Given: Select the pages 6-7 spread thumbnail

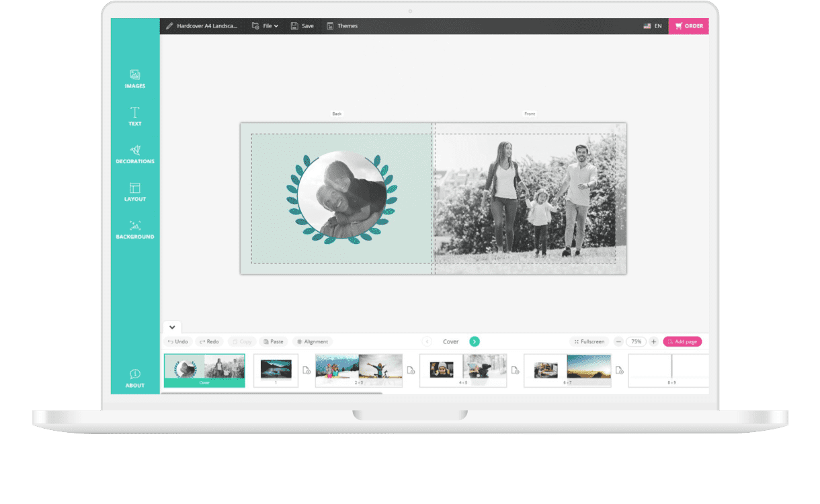Looking at the screenshot, I should click(567, 370).
